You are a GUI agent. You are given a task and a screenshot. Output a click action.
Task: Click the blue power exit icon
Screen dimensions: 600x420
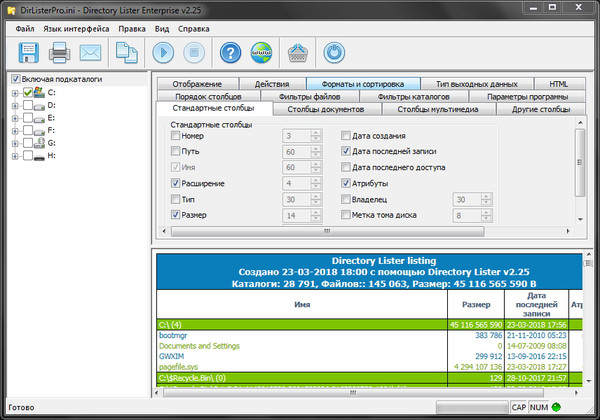[x=334, y=53]
